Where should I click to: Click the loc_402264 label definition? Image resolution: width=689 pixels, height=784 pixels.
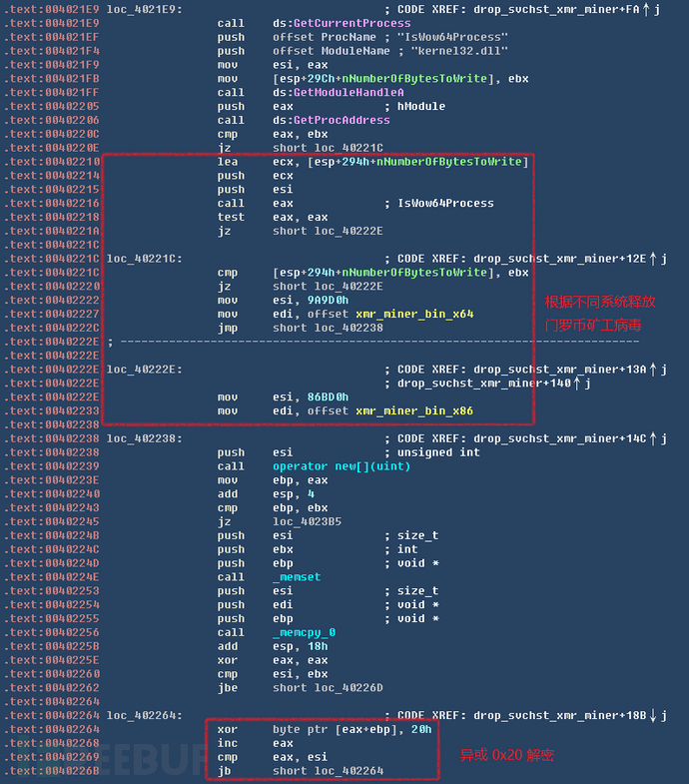pos(144,715)
